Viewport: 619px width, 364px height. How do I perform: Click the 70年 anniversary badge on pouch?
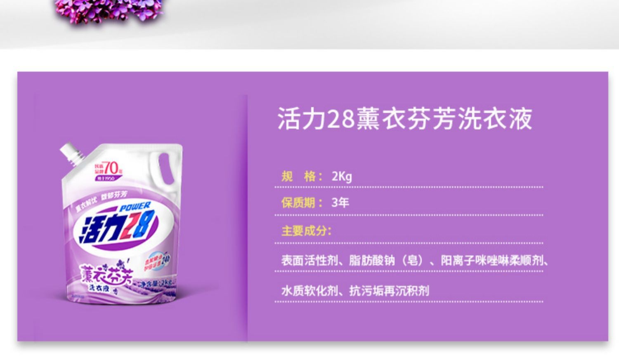[x=108, y=170]
